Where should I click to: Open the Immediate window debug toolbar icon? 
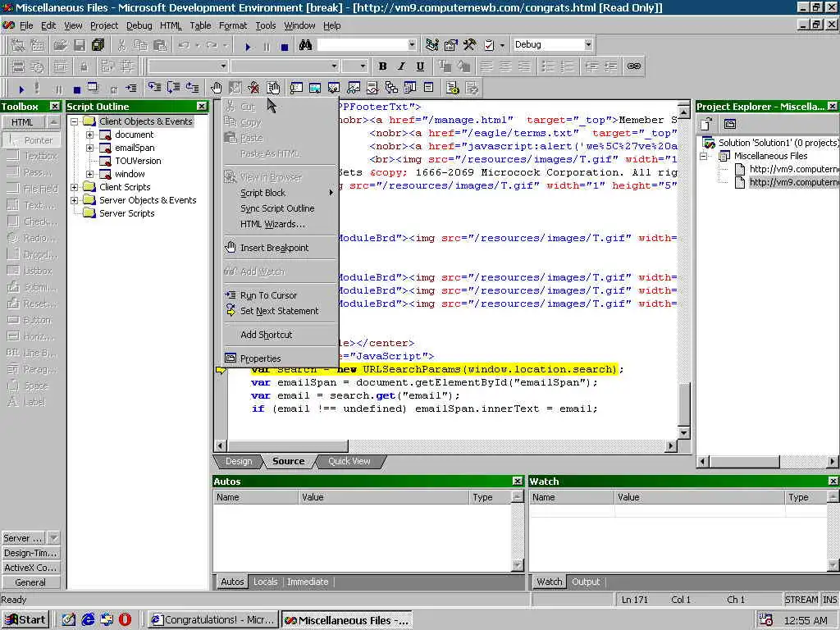(x=296, y=87)
